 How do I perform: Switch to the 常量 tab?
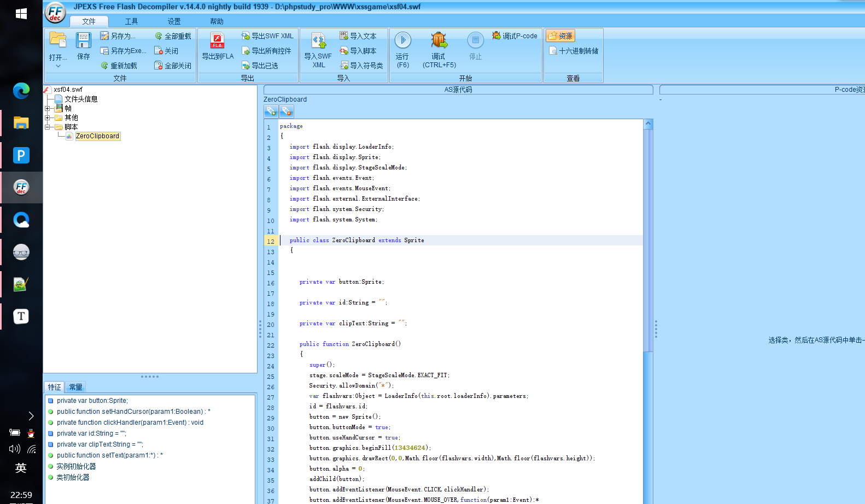click(75, 387)
